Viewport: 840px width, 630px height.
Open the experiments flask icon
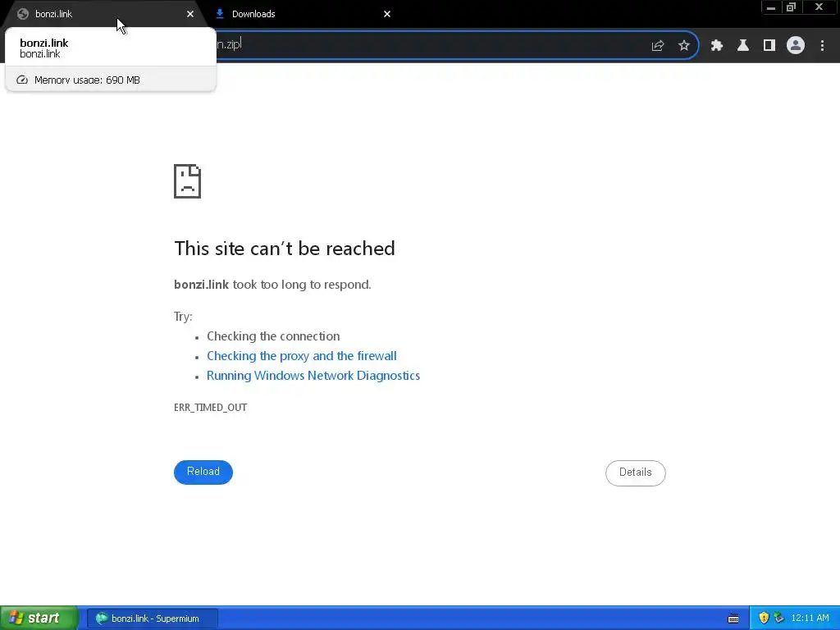pyautogui.click(x=743, y=46)
